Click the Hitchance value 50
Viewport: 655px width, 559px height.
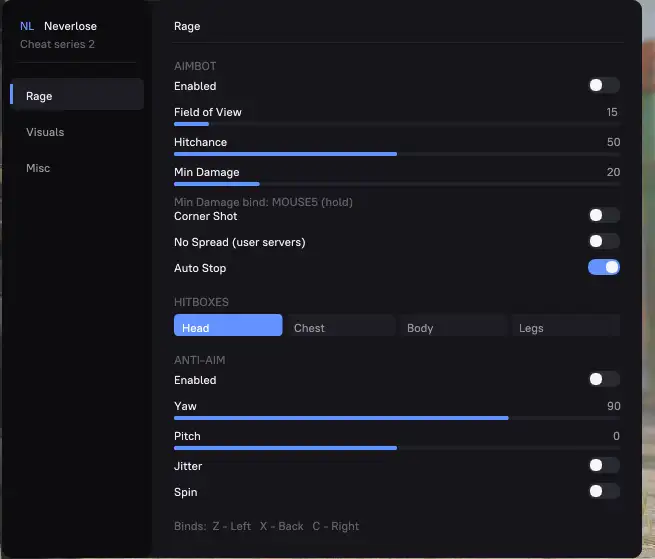click(x=613, y=142)
